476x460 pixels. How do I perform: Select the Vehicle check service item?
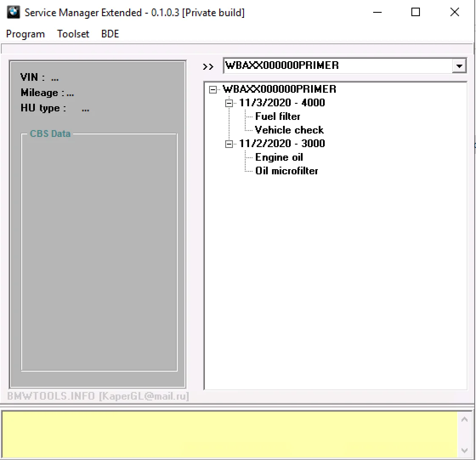tap(289, 130)
